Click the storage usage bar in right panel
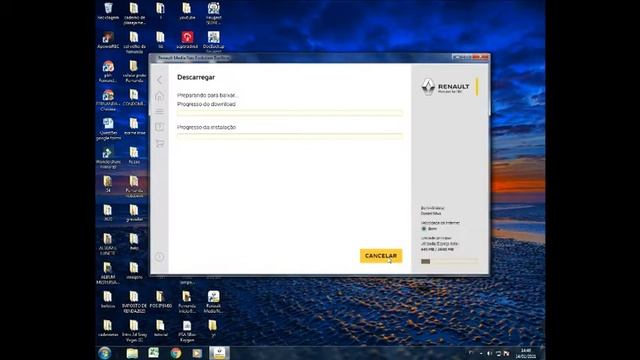The image size is (640, 360). 449,261
